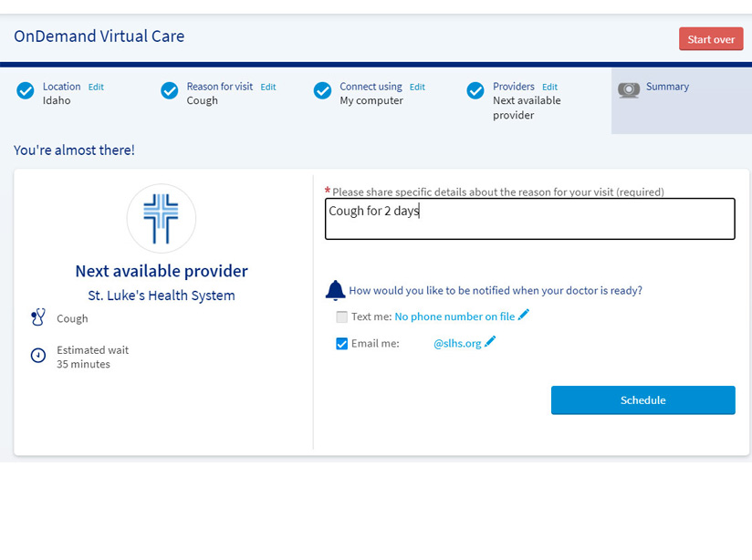Enable the Text me checkbox
Image resolution: width=752 pixels, height=560 pixels.
(342, 316)
